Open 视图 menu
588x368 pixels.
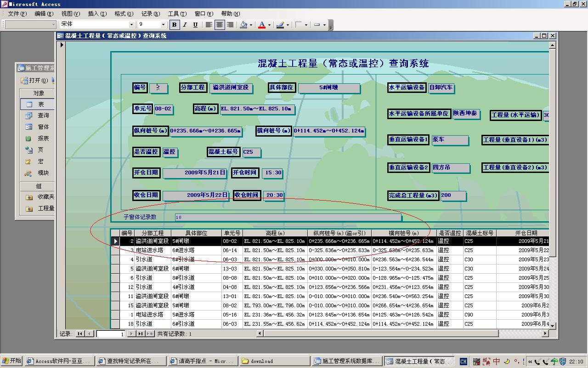click(x=70, y=14)
